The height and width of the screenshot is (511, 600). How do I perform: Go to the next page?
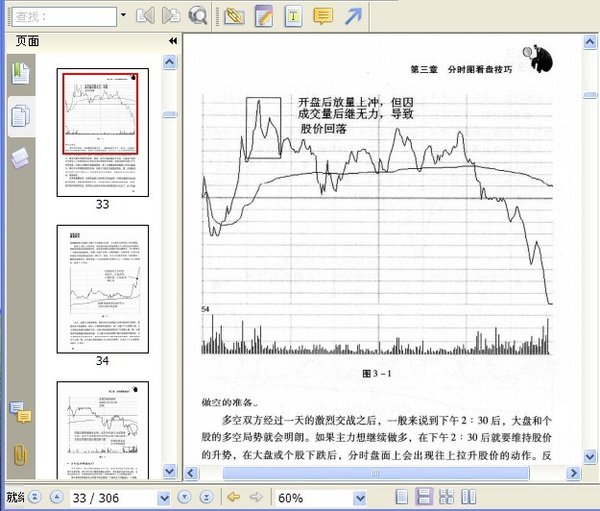click(x=184, y=497)
